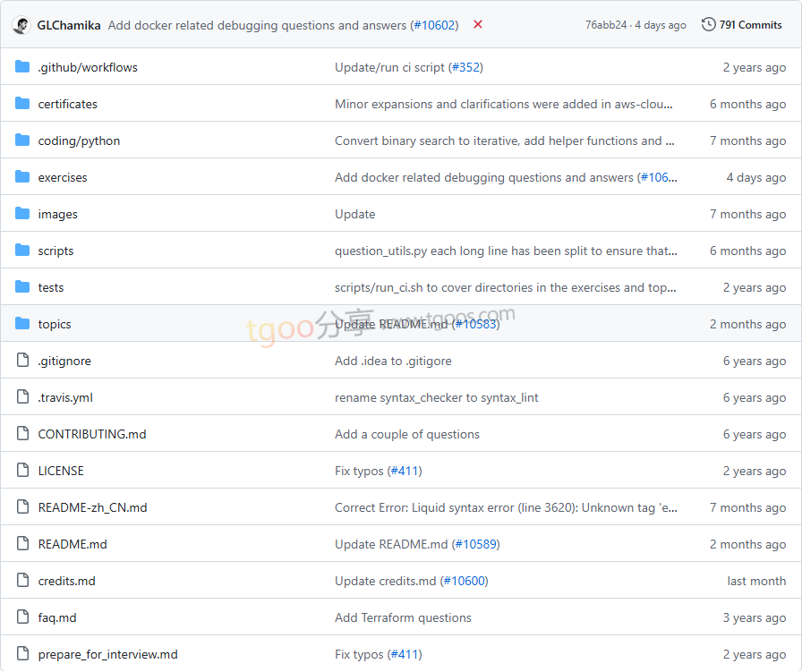Click the faq.md file icon
The width and height of the screenshot is (802, 672).
(22, 617)
